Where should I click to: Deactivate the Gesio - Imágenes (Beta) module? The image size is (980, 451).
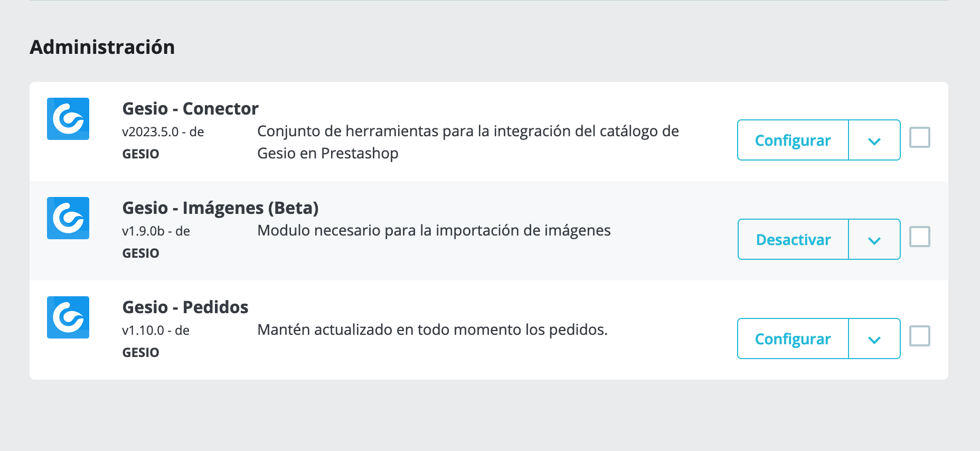[x=793, y=239]
